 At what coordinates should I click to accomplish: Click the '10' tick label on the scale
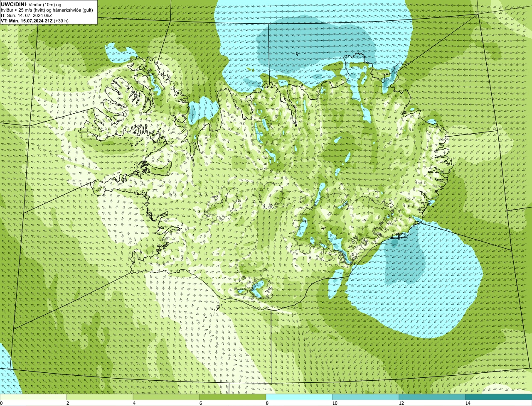click(335, 403)
